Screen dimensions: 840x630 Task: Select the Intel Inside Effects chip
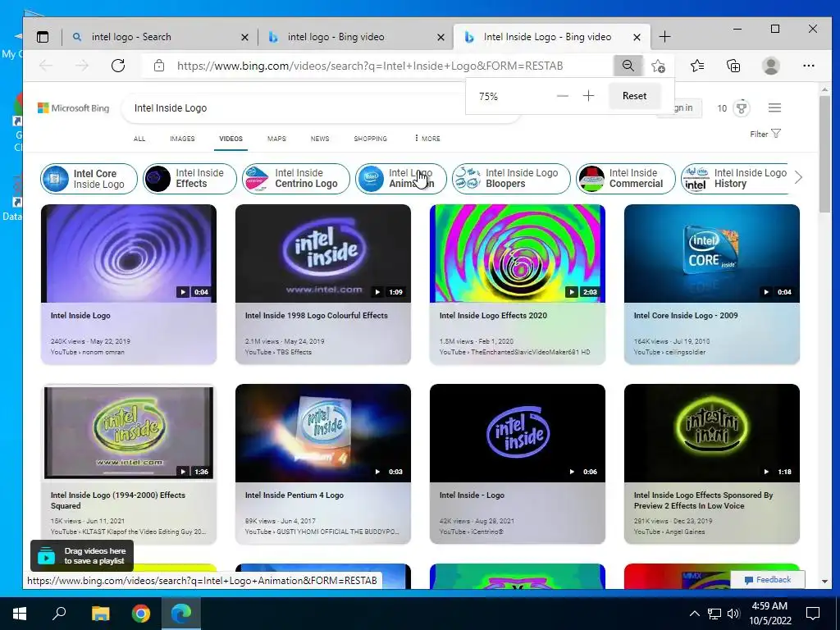(x=189, y=178)
